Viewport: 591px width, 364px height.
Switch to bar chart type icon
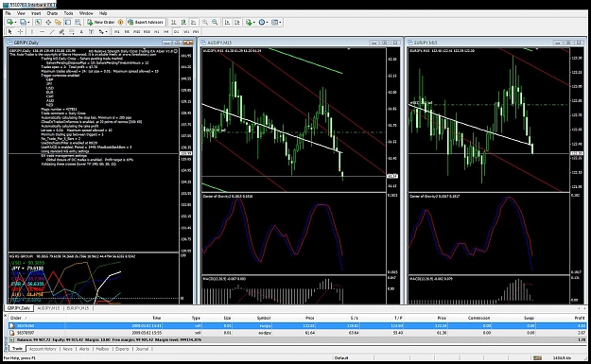[x=173, y=23]
